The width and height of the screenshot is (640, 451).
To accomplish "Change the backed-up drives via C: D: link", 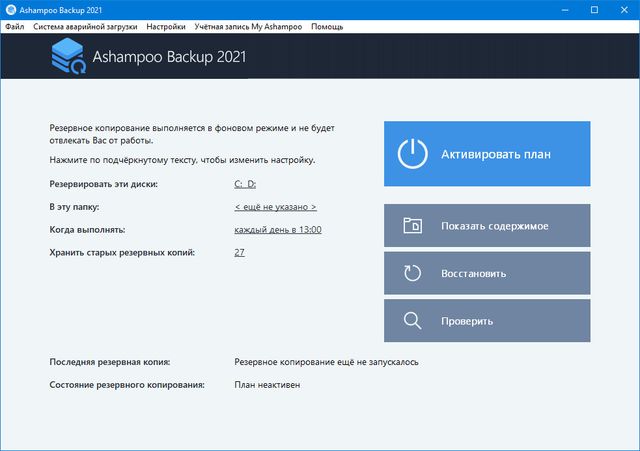I will point(245,184).
